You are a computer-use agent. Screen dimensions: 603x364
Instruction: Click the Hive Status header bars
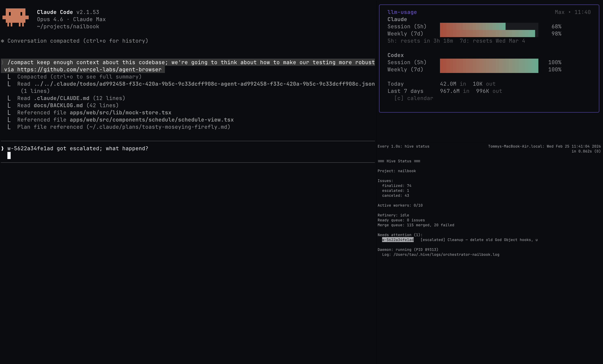click(x=399, y=161)
